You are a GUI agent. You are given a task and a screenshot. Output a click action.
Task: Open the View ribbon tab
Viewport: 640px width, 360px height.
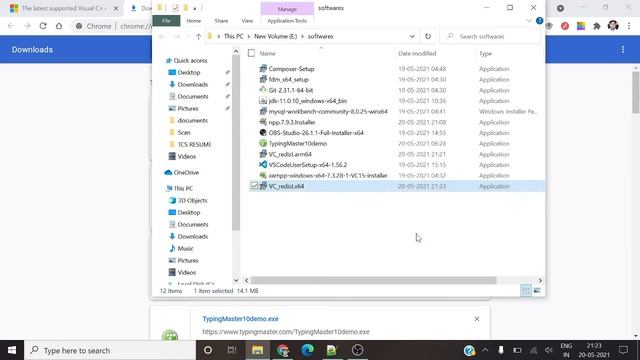point(247,20)
